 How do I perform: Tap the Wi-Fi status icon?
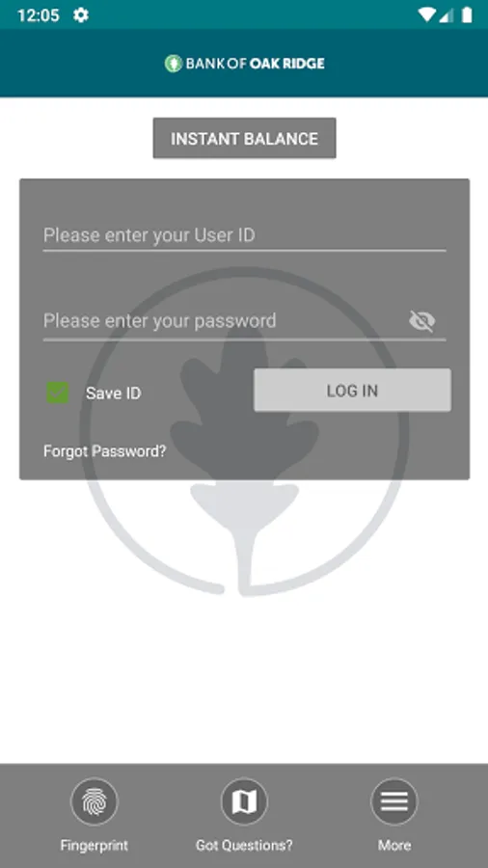(x=426, y=14)
